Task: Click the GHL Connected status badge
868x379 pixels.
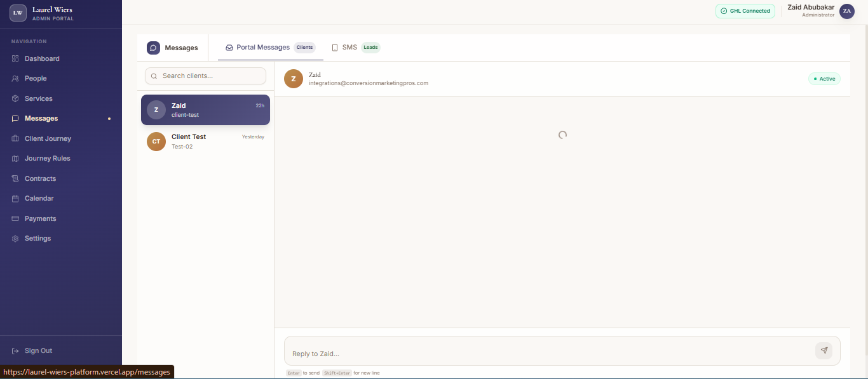Action: point(745,11)
